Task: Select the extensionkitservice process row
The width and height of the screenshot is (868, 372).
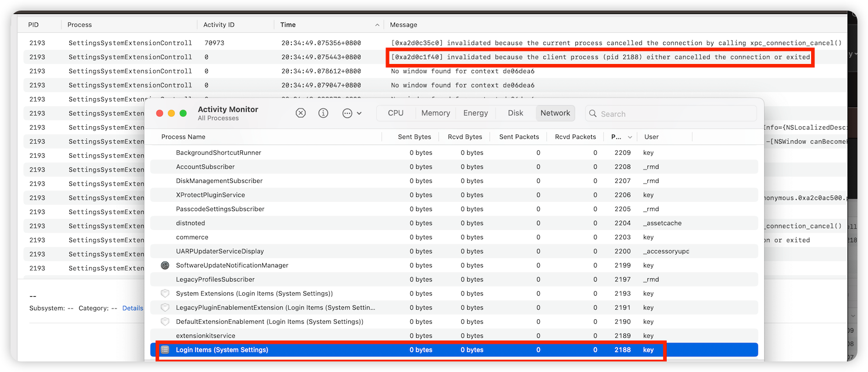Action: (x=205, y=336)
